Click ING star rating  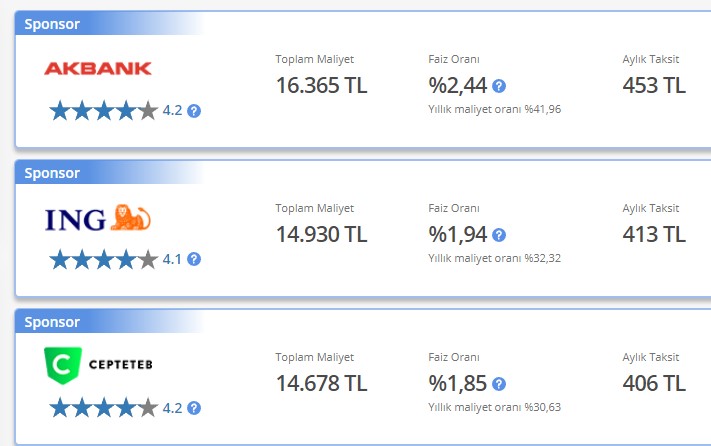[x=103, y=259]
